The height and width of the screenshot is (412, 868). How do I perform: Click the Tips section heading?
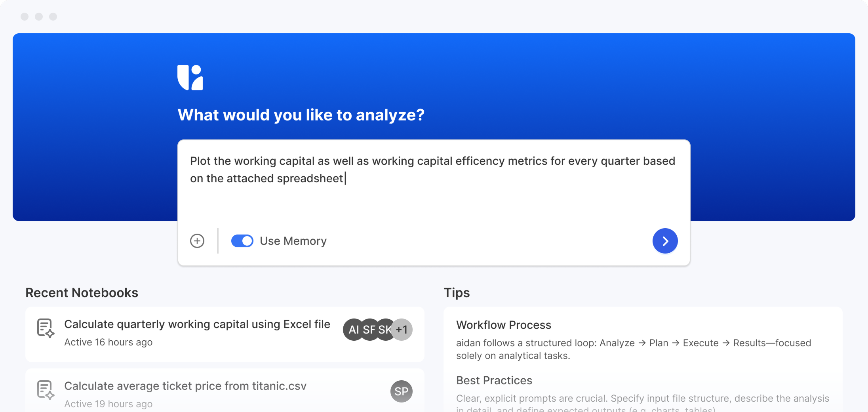point(457,293)
